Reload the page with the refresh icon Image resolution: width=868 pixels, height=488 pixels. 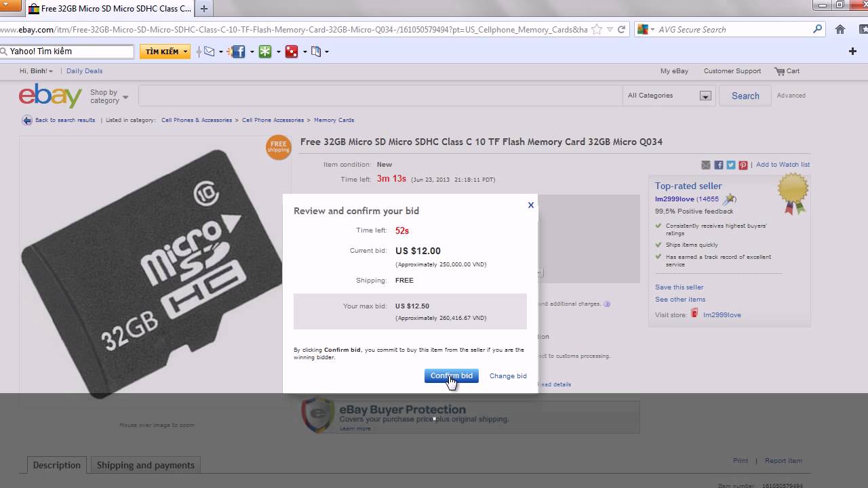click(621, 30)
